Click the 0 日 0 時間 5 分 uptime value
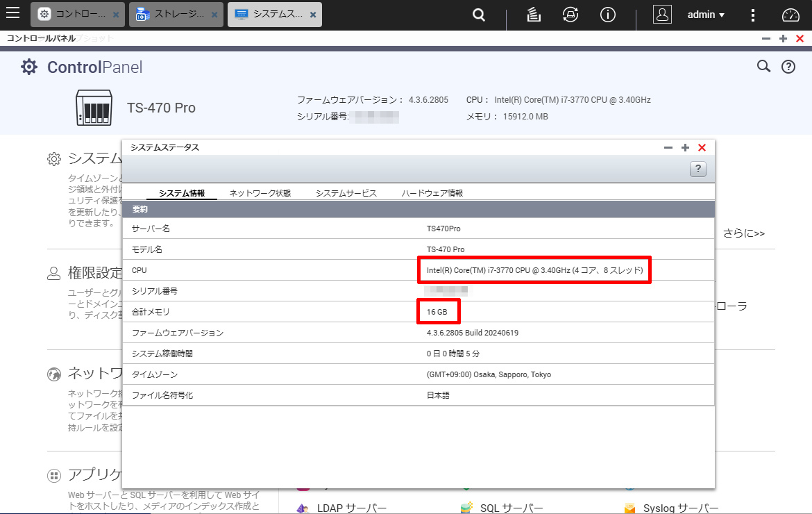The width and height of the screenshot is (812, 514). pos(453,354)
